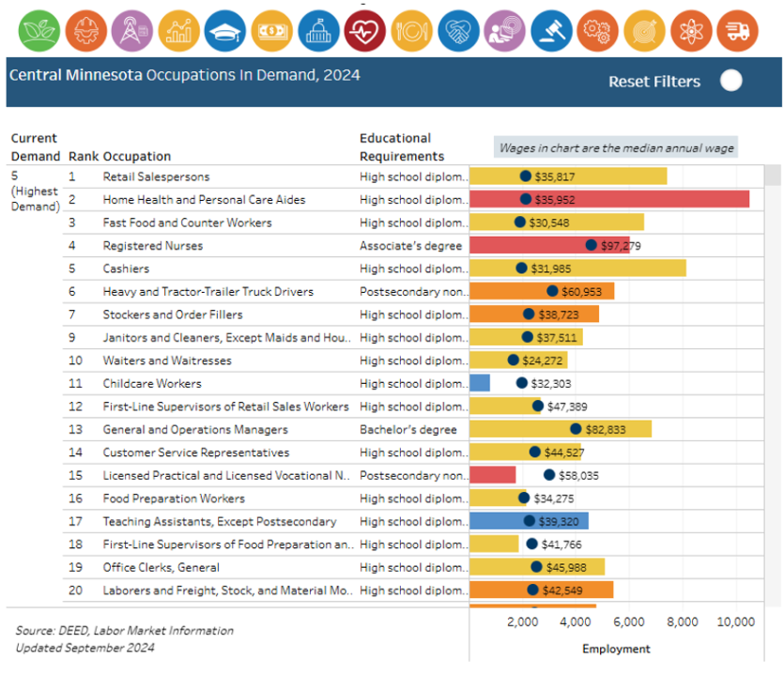Click the Reset Filters white circle button
Image resolution: width=784 pixels, height=675 pixels.
pyautogui.click(x=731, y=81)
